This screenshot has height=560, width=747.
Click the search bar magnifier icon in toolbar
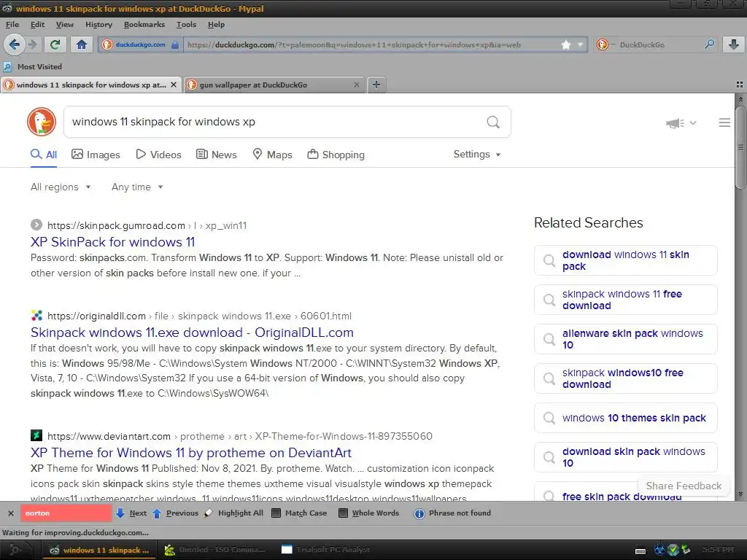tap(709, 44)
